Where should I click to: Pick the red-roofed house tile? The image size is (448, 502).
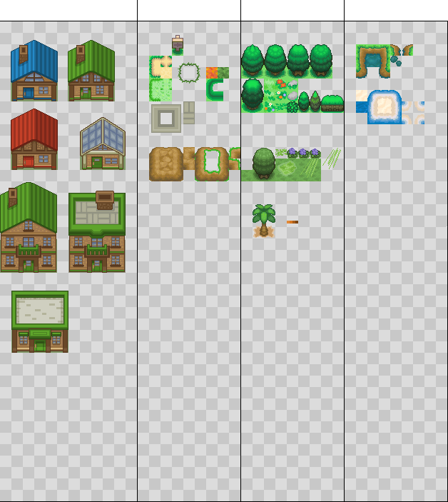34,139
